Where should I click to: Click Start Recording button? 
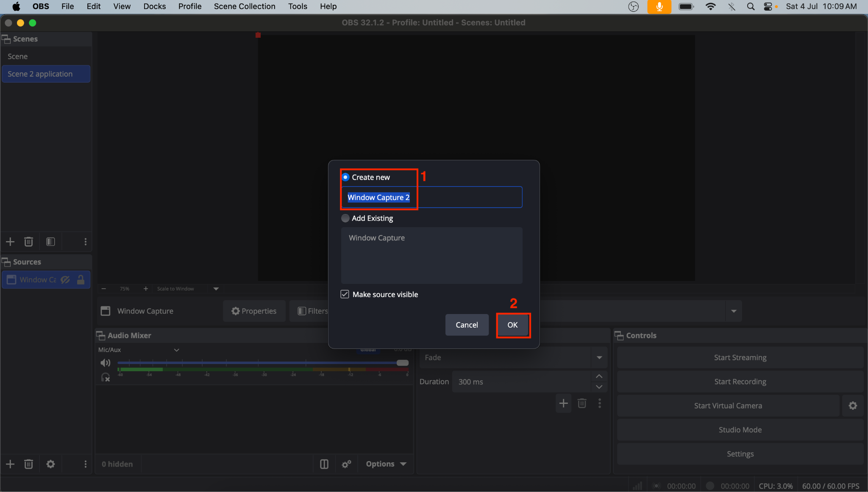pyautogui.click(x=740, y=382)
